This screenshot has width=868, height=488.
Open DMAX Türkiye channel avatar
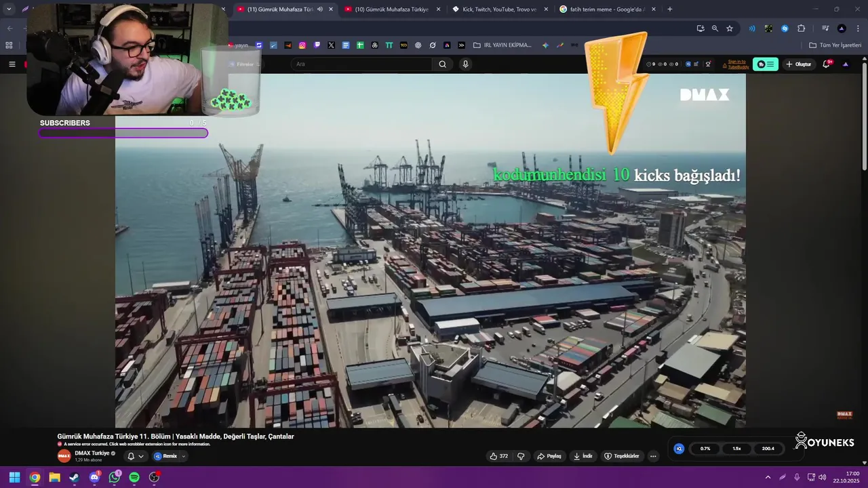click(64, 456)
